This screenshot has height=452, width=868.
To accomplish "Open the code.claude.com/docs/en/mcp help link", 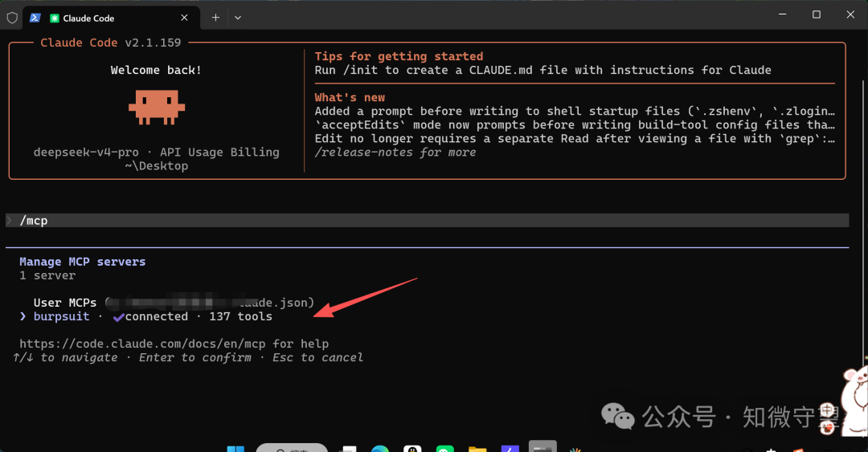I will pyautogui.click(x=143, y=344).
